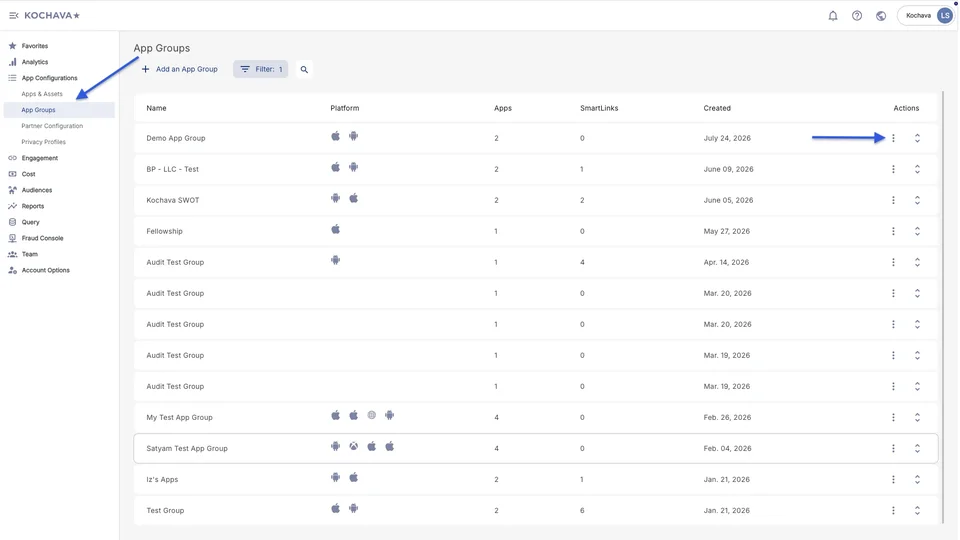The height and width of the screenshot is (540, 960).
Task: Open the notifications bell icon
Action: click(x=833, y=16)
